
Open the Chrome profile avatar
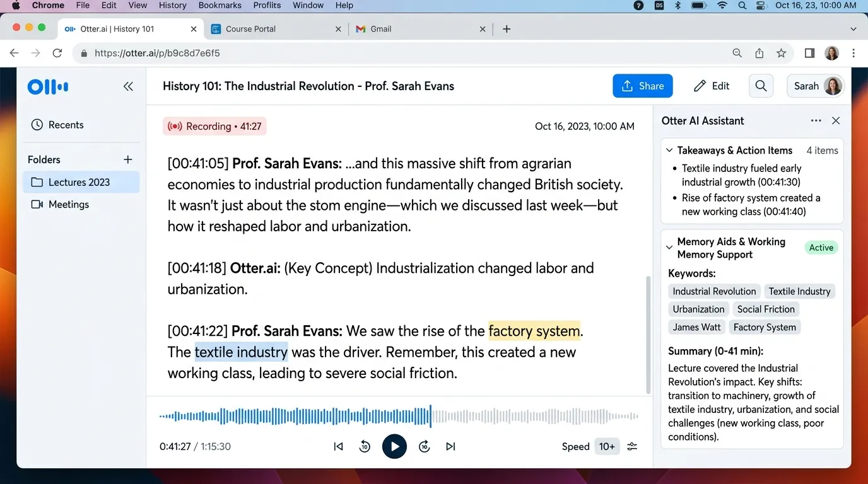[832, 54]
